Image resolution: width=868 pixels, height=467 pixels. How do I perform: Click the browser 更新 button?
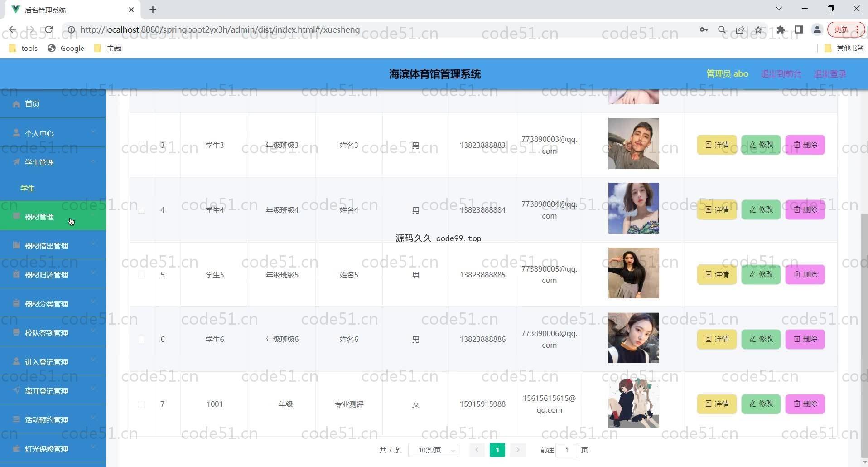(x=846, y=29)
